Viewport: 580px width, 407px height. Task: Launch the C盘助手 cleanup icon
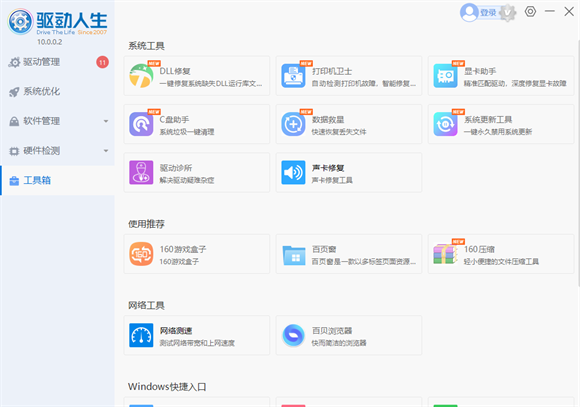point(141,124)
